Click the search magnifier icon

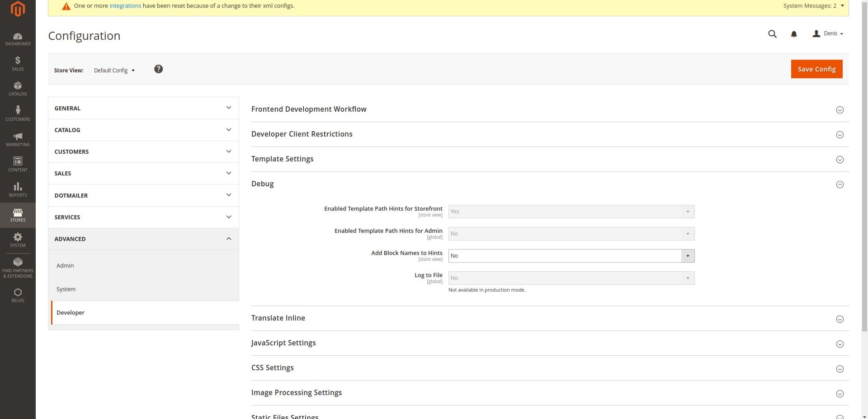[772, 34]
